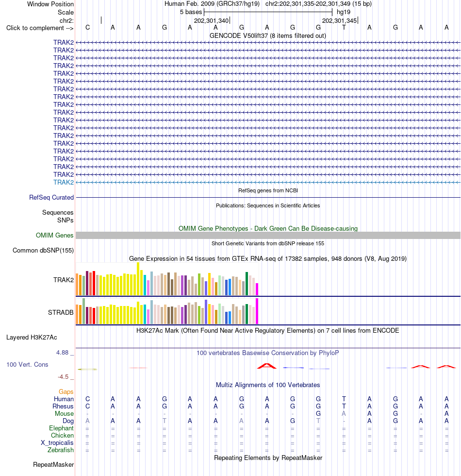Click the magenta bar in STRADB chart

point(257,311)
